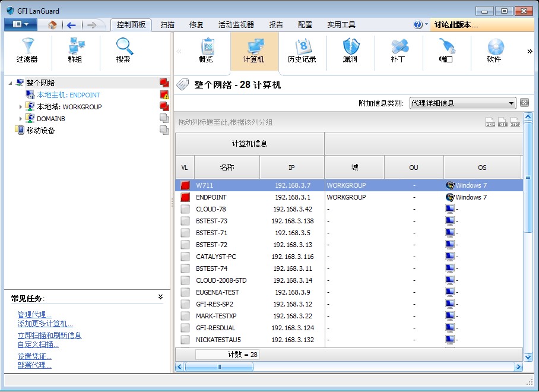Click the 部署代理 link
The image size is (539, 392).
coord(34,365)
